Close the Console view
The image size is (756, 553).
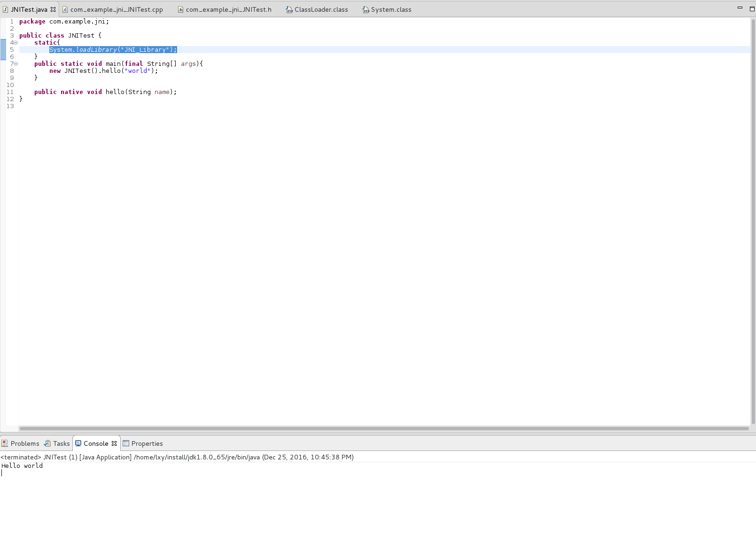pyautogui.click(x=114, y=443)
